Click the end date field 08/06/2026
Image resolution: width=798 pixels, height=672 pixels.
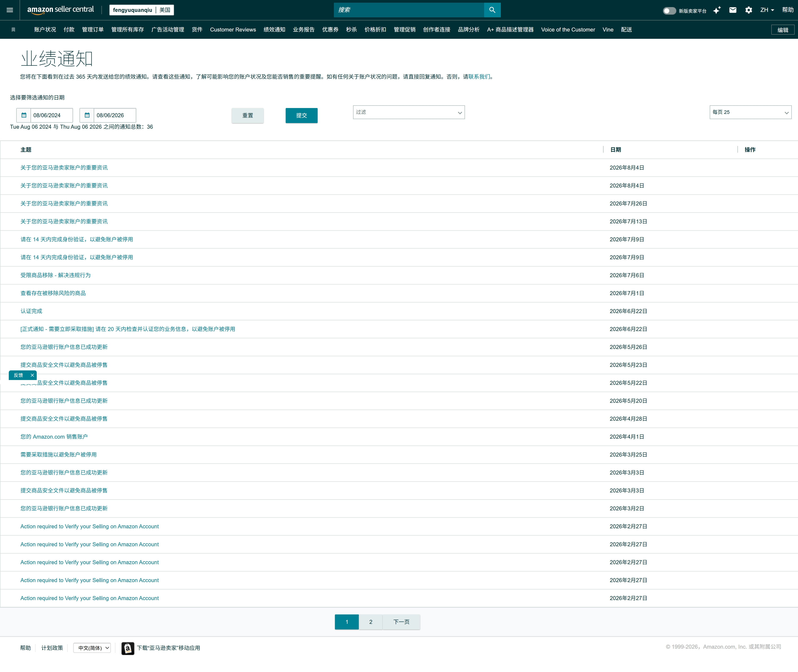click(115, 115)
